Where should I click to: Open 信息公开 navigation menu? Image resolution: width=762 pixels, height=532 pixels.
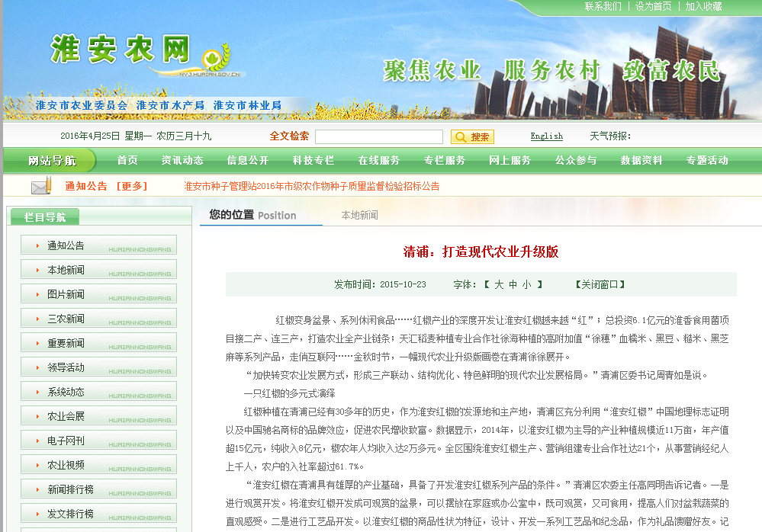[247, 160]
